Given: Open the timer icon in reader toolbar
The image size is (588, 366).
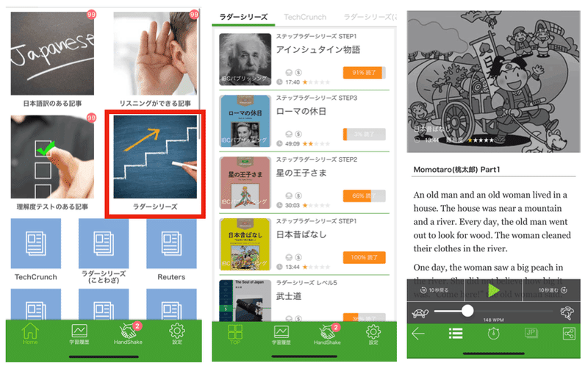Looking at the screenshot, I should [x=493, y=333].
